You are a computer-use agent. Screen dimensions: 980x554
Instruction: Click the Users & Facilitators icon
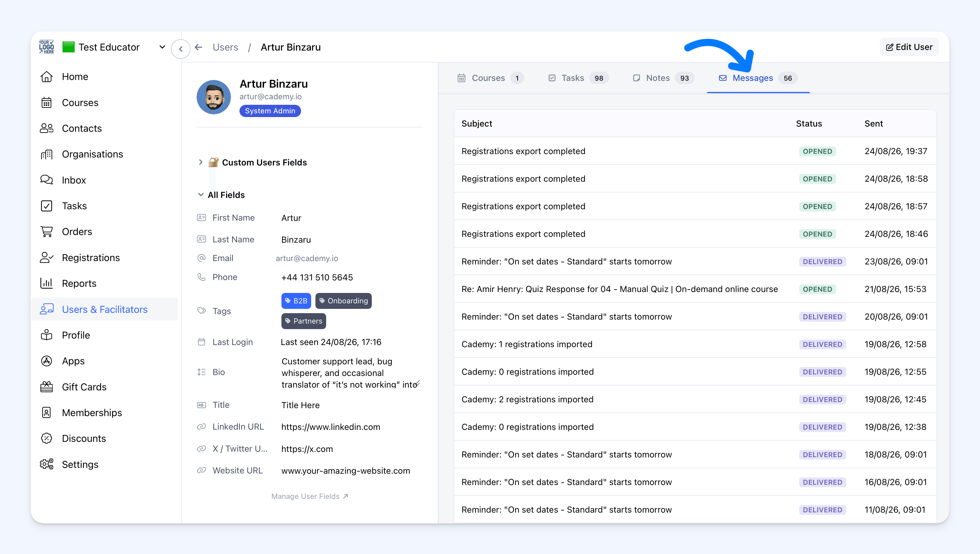[x=47, y=309]
